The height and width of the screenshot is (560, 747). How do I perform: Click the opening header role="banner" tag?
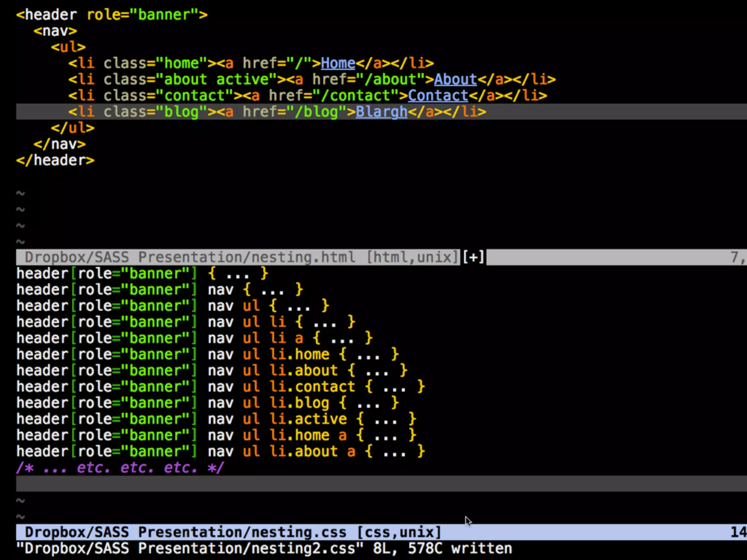pos(112,15)
